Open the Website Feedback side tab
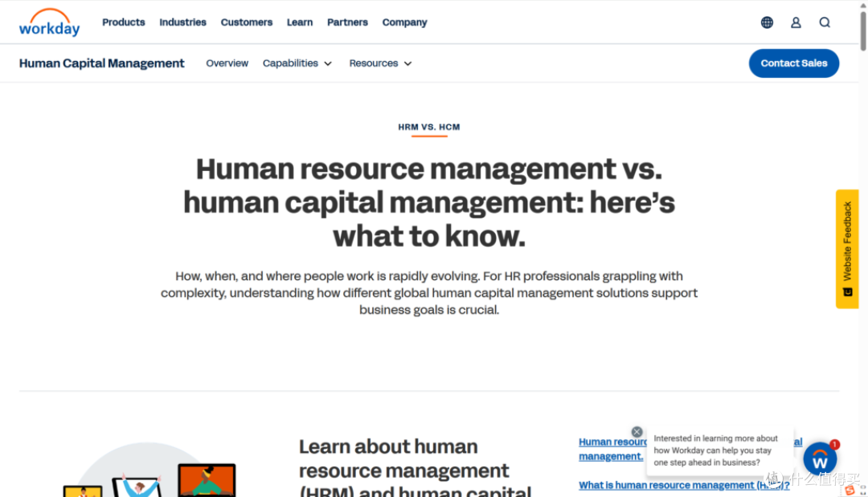The height and width of the screenshot is (497, 868). pyautogui.click(x=847, y=249)
